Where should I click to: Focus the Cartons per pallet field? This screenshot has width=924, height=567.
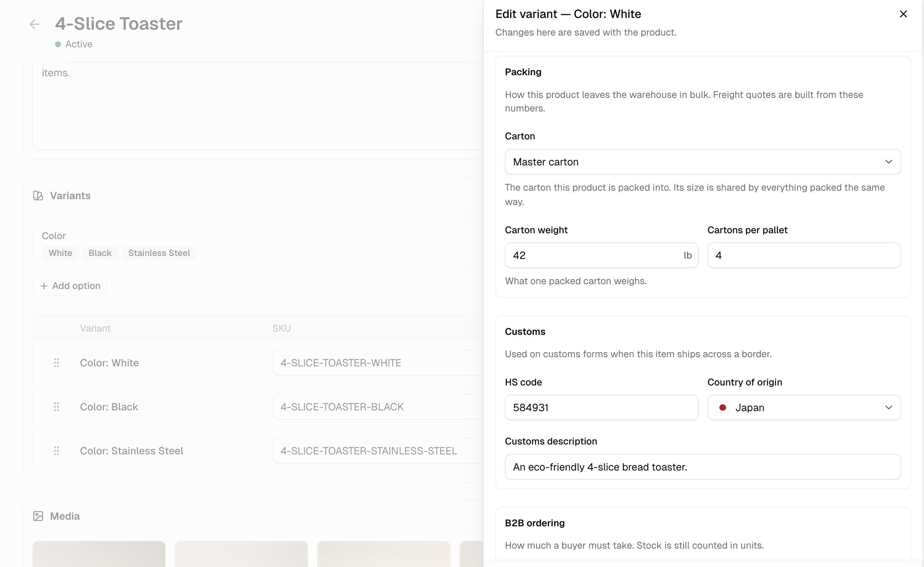[x=804, y=255]
